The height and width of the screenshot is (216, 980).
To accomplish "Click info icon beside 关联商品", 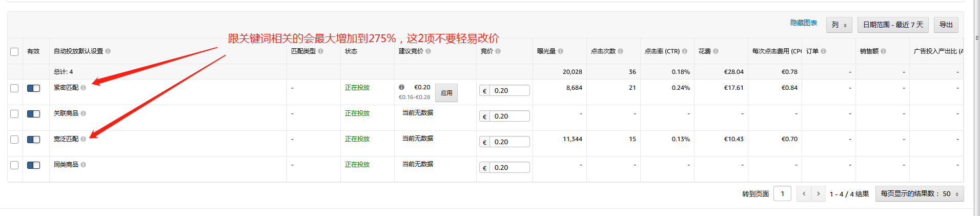I will coord(84,113).
